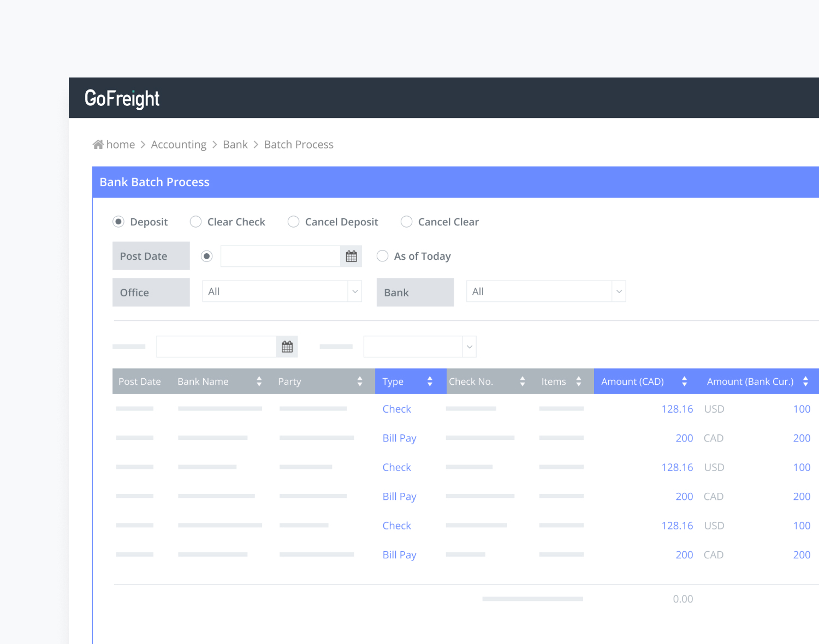
Task: Go to Accounting in the breadcrumb
Action: coord(179,145)
